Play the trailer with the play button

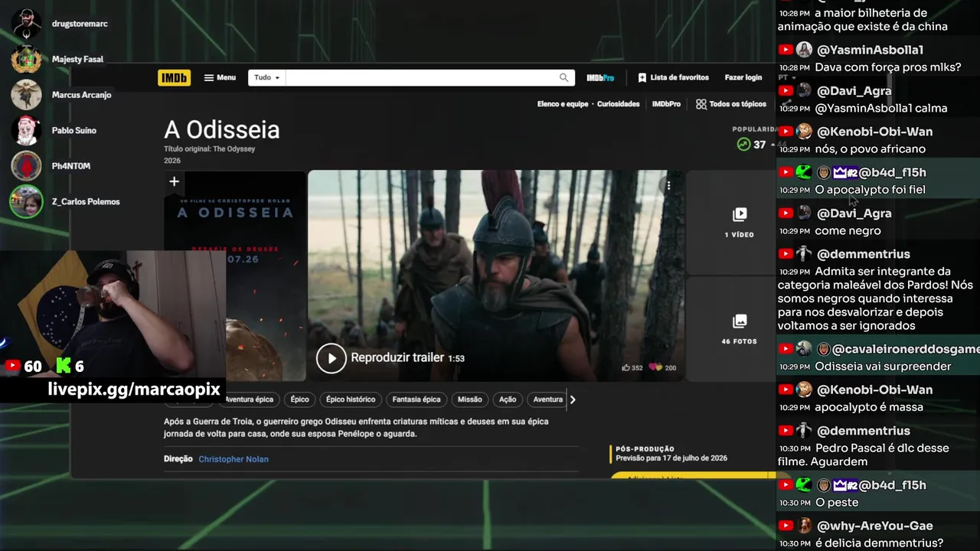pyautogui.click(x=332, y=357)
